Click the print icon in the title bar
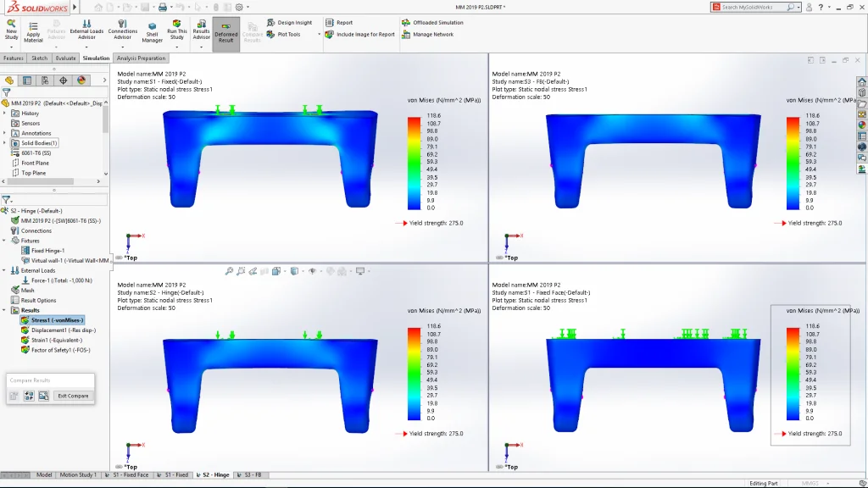The height and width of the screenshot is (488, 868). [164, 7]
